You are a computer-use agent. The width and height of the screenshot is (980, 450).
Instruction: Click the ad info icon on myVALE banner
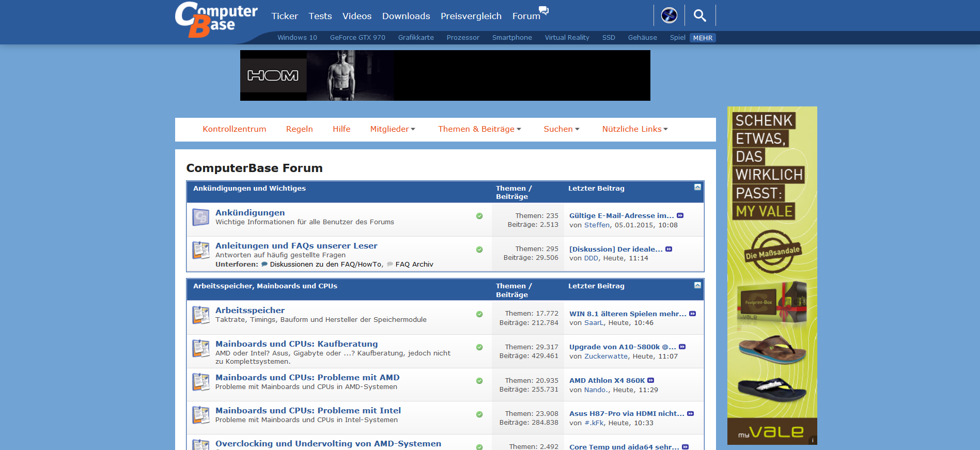click(x=813, y=441)
